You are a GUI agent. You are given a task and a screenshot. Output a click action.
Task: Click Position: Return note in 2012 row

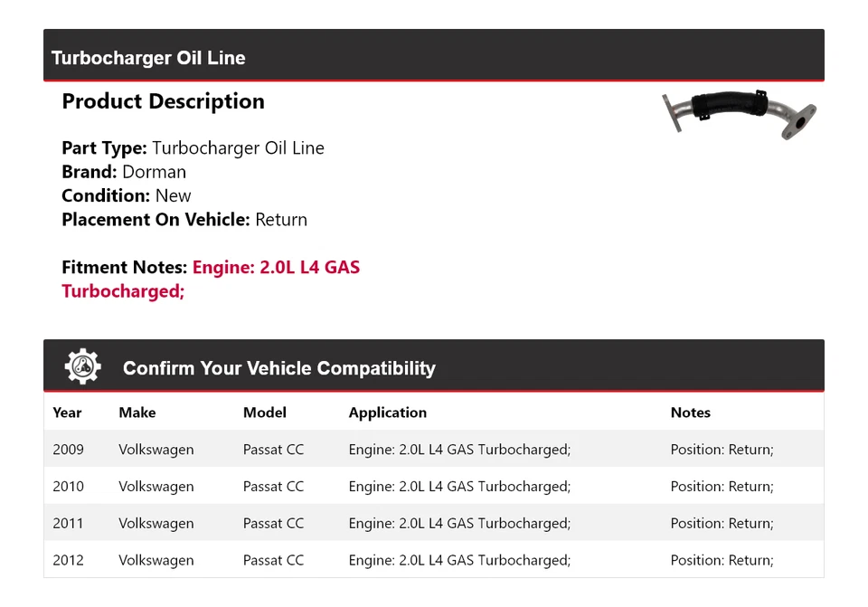point(722,561)
